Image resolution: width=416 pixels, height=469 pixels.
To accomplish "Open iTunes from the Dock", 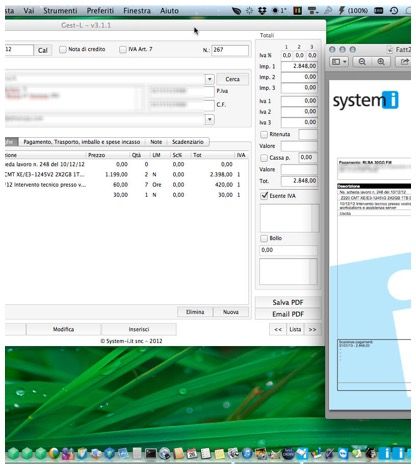I will pyautogui.click(x=247, y=453).
